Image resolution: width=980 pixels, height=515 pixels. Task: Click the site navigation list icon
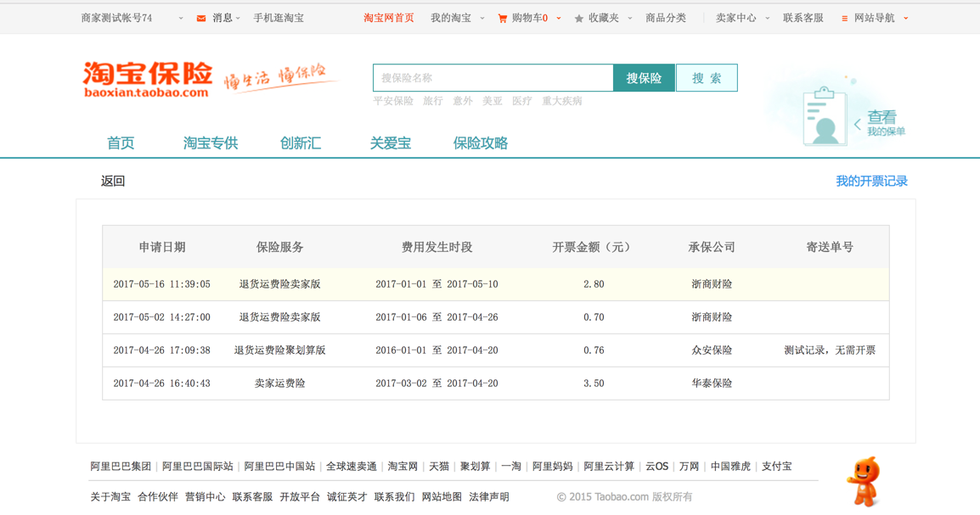click(844, 19)
